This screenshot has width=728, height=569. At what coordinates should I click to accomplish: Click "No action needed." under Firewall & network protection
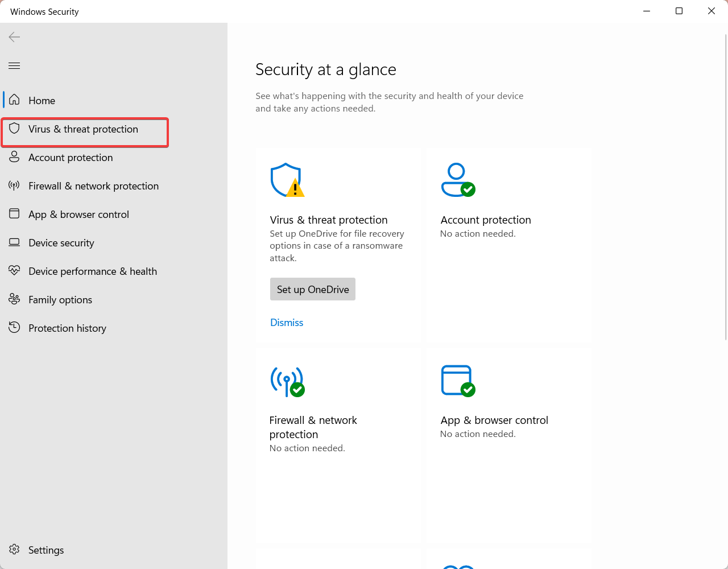tap(307, 448)
